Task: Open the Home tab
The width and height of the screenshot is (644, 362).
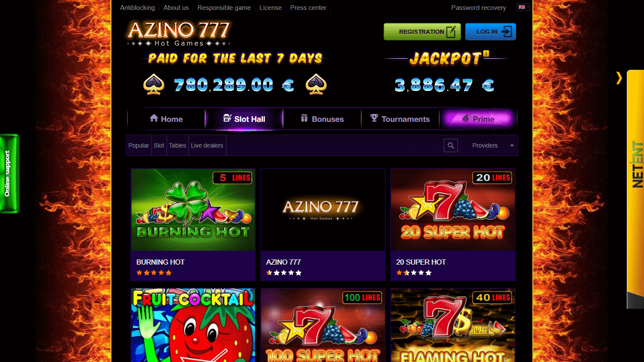Action: point(166,119)
